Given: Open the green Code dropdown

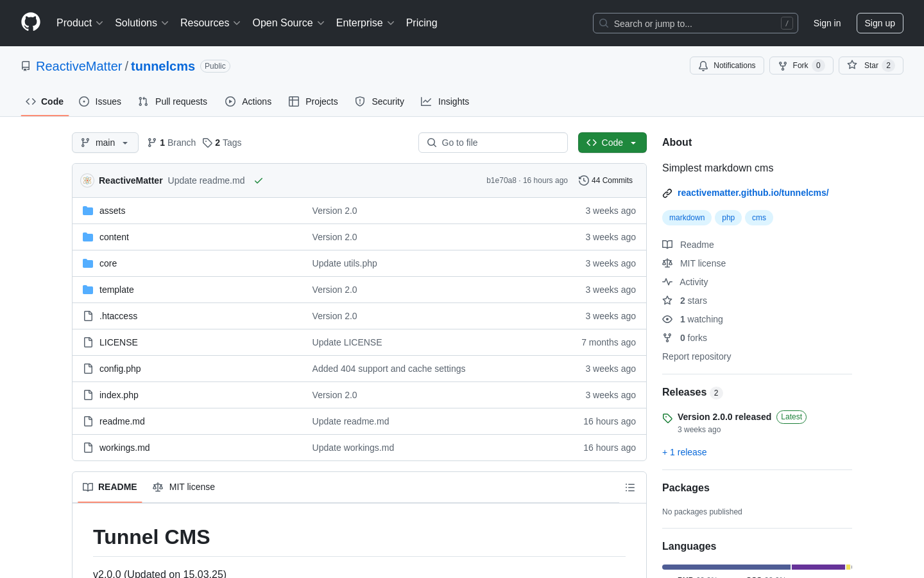Looking at the screenshot, I should point(612,143).
